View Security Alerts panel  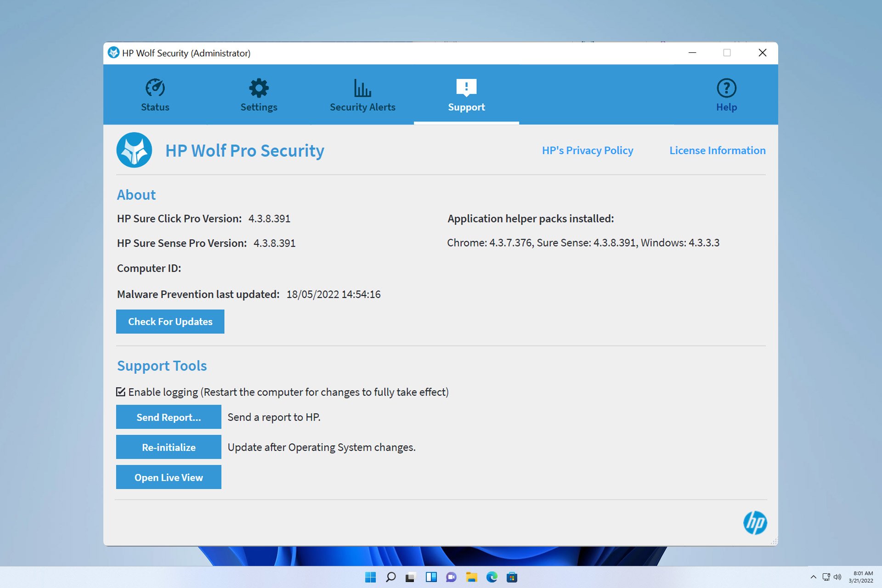coord(363,95)
